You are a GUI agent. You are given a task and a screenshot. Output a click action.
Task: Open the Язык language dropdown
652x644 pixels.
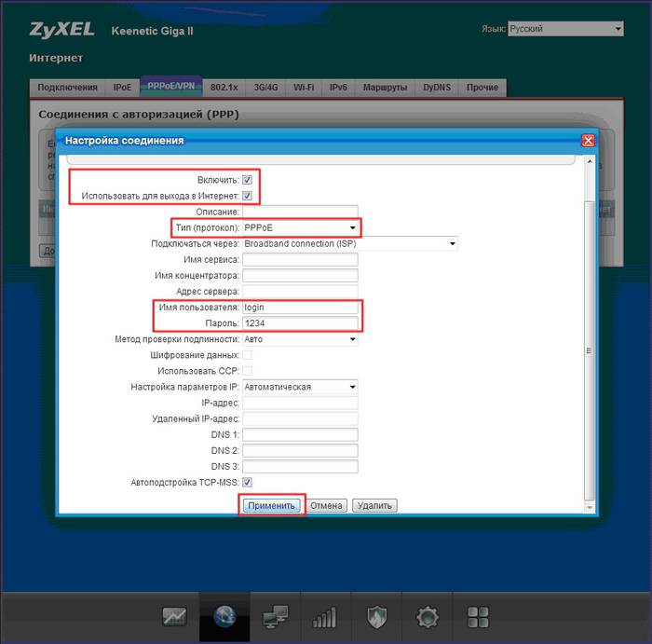coord(565,29)
